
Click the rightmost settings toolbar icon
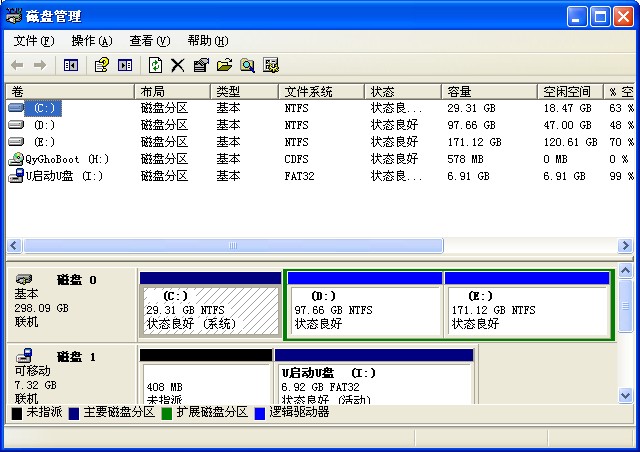click(271, 65)
